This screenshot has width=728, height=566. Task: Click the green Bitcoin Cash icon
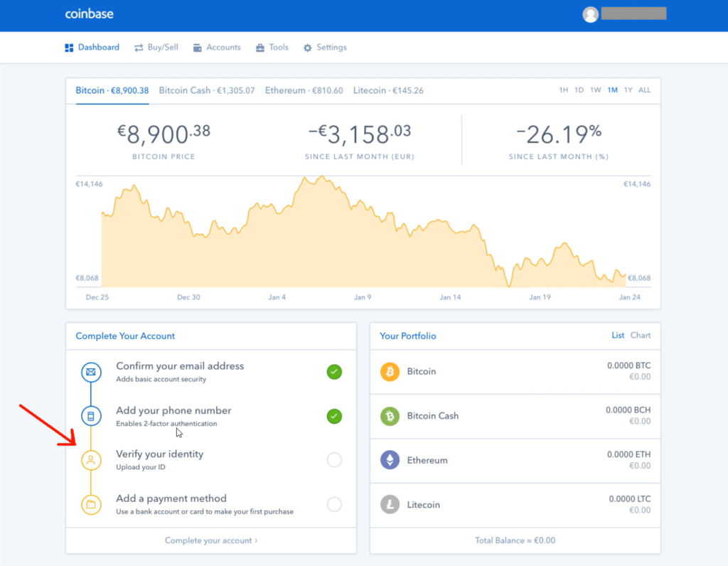390,416
